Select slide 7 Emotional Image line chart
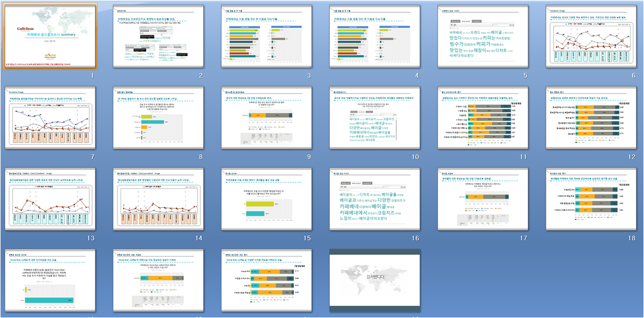 point(51,117)
